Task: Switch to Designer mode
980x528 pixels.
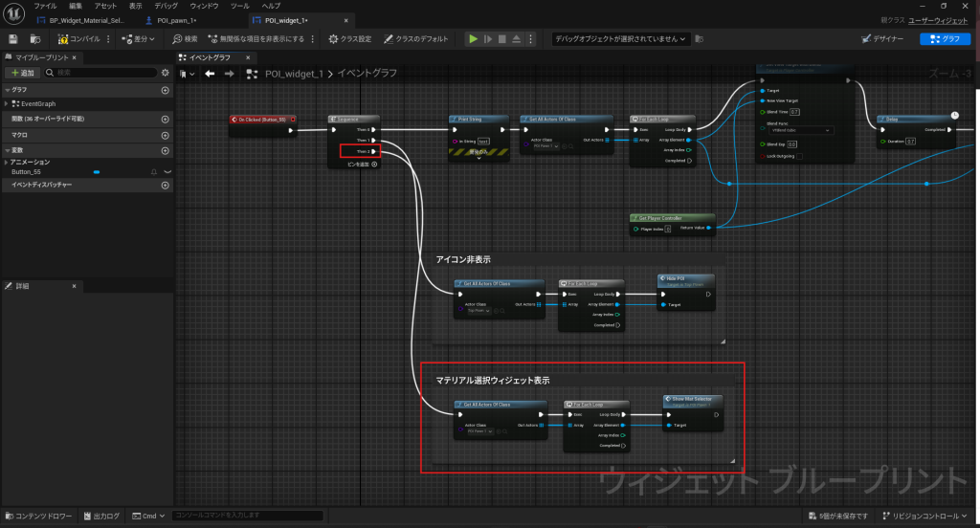Action: tap(882, 39)
